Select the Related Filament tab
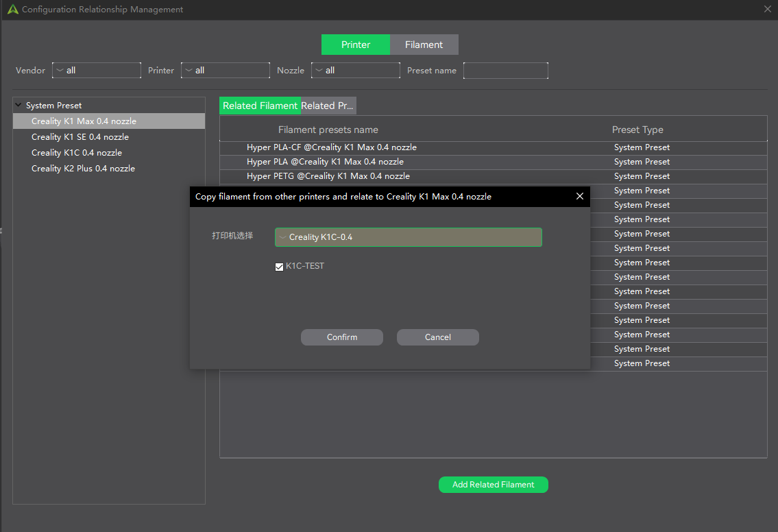Screen dimensions: 778x532 [260, 106]
